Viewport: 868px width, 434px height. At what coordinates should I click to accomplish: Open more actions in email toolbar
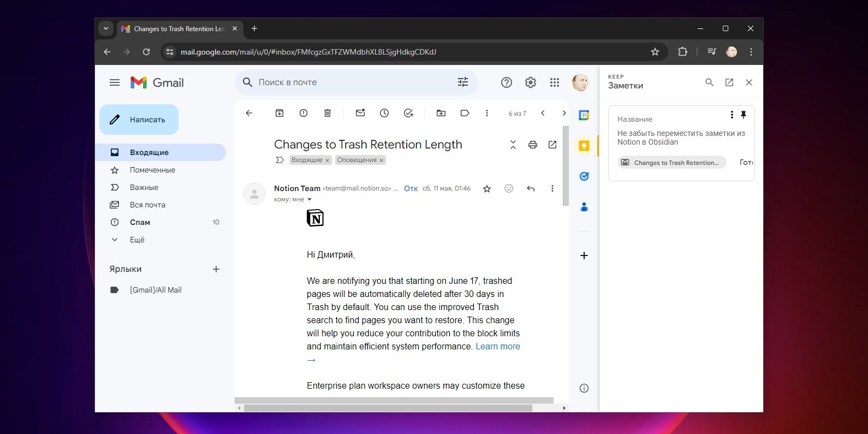point(487,113)
